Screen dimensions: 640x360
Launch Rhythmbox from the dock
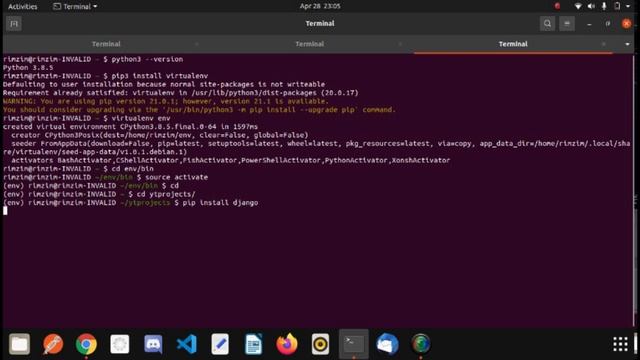tap(320, 344)
